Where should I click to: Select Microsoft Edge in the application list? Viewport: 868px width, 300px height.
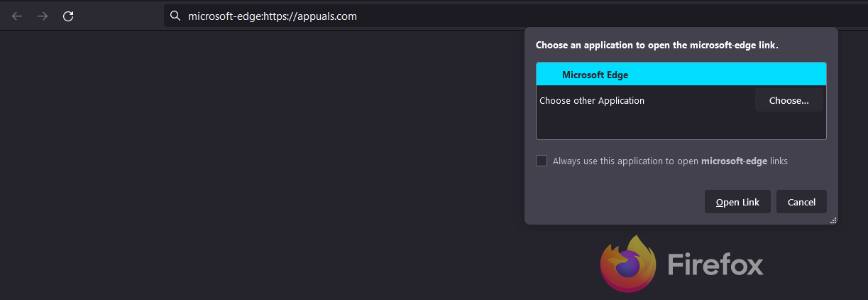click(595, 75)
